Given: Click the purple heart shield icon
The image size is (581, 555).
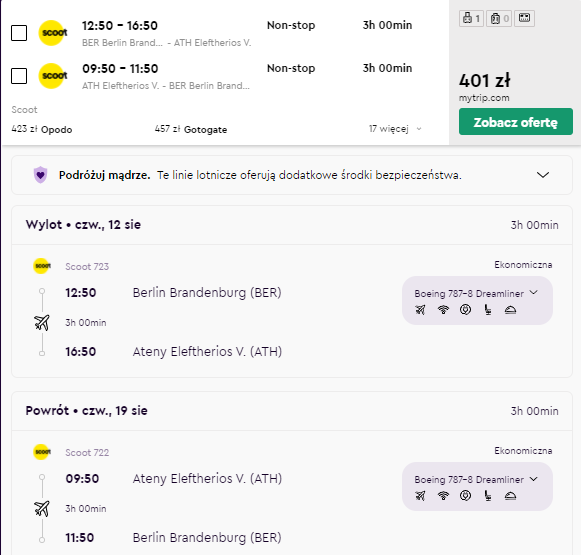Looking at the screenshot, I should click(40, 175).
